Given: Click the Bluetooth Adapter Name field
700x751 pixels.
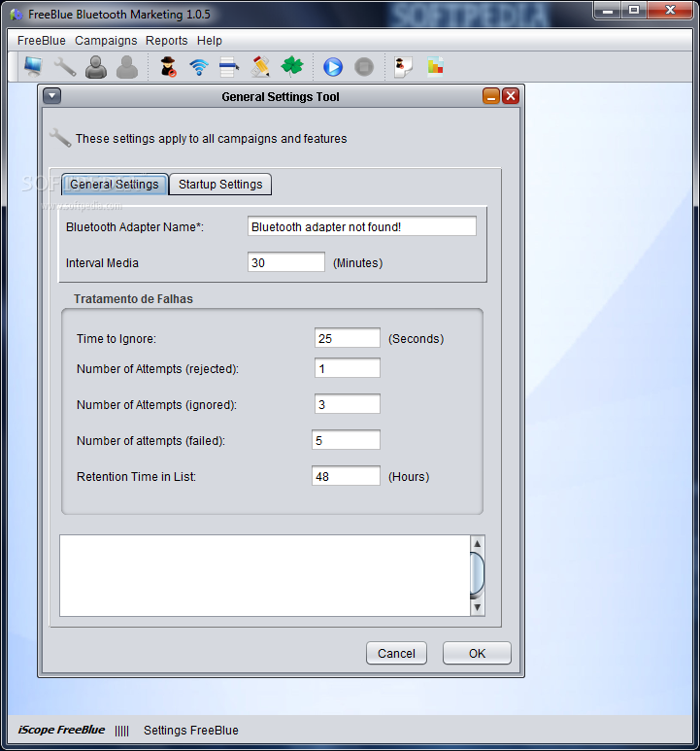Looking at the screenshot, I should pyautogui.click(x=362, y=226).
